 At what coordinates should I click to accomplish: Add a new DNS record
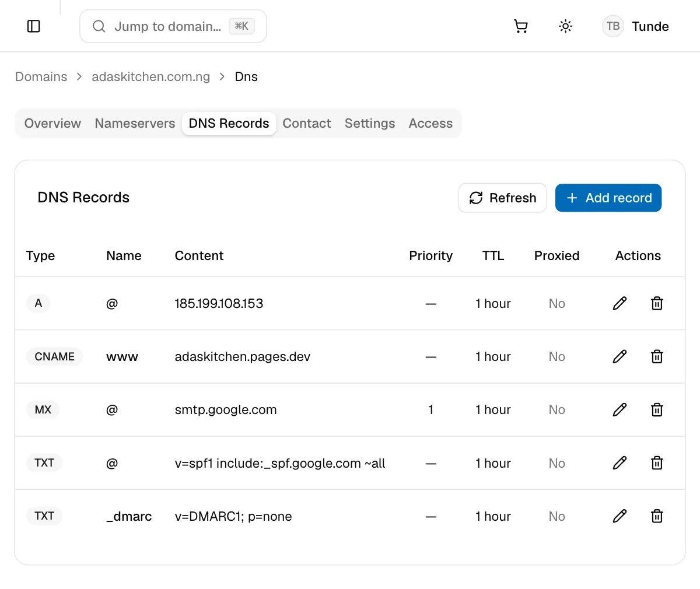tap(608, 198)
